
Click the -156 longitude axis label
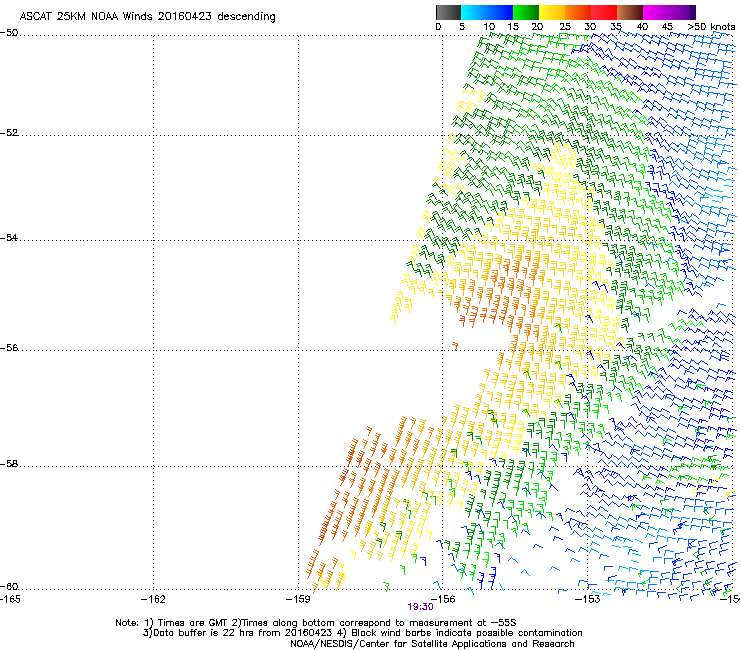[443, 599]
